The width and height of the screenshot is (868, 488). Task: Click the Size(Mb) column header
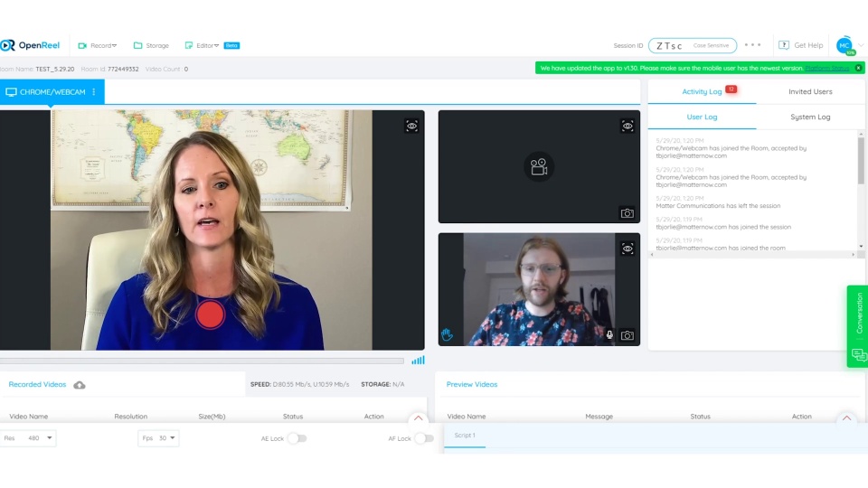click(212, 417)
